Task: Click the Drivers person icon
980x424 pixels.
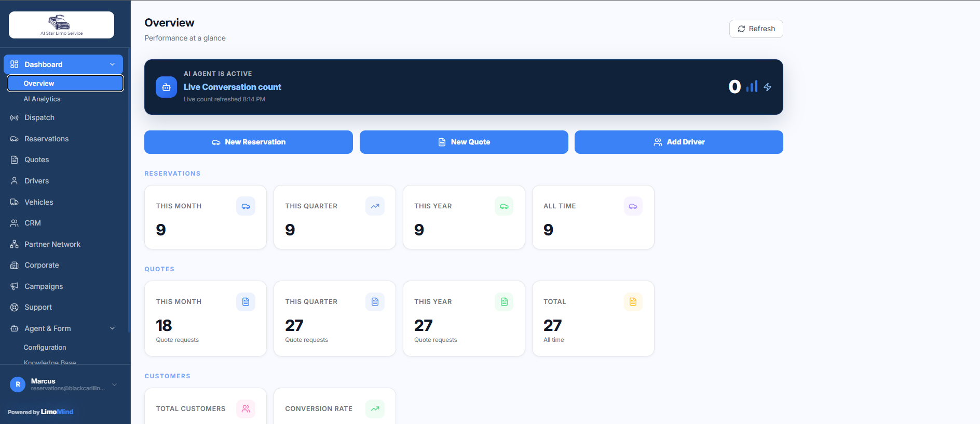Action: click(14, 181)
